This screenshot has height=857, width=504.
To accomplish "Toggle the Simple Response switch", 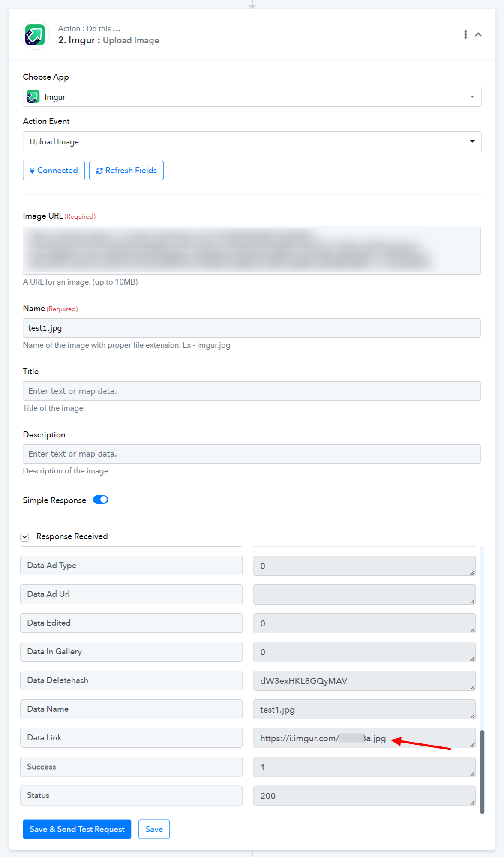I will [x=101, y=500].
